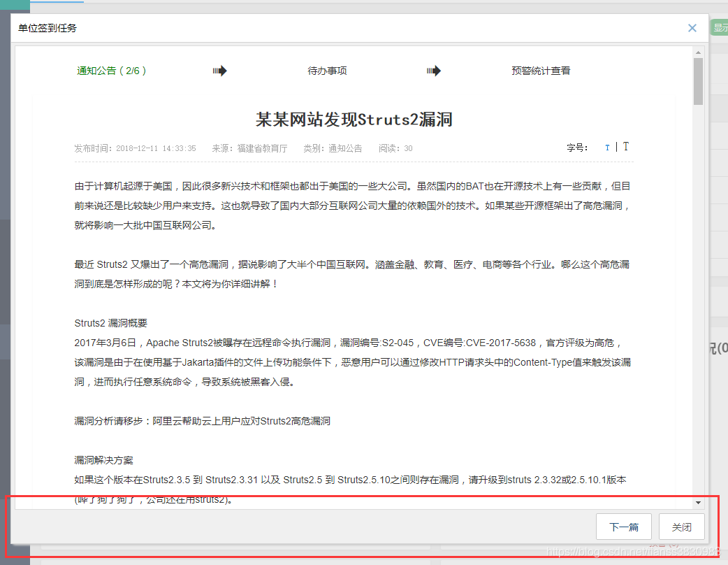Click 发布时间: 2018-12-11 14:33:35 text
The width and height of the screenshot is (728, 565).
[135, 148]
